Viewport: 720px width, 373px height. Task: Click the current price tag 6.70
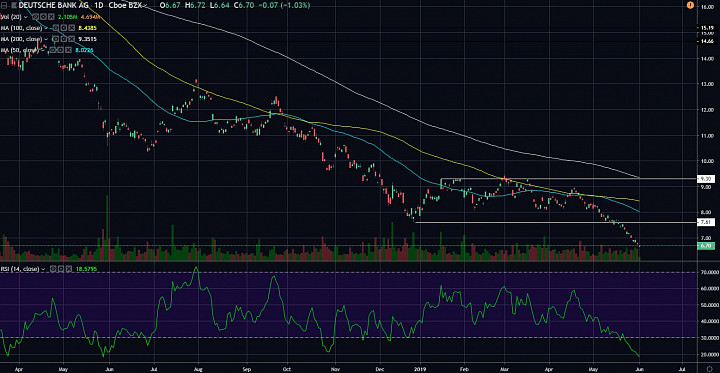[705, 246]
